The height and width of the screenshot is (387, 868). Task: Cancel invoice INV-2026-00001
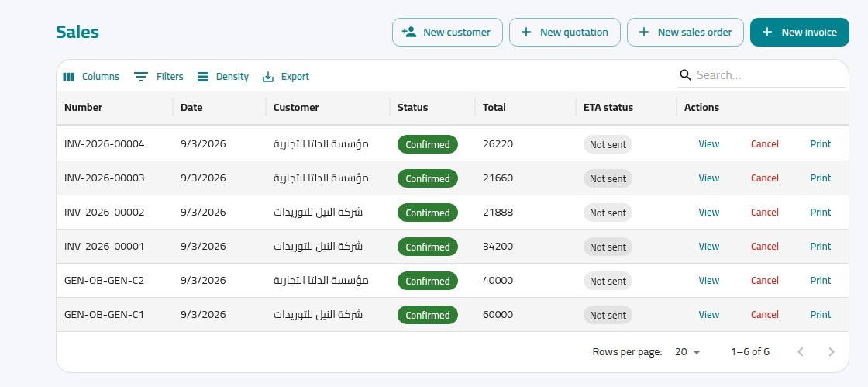click(x=764, y=247)
